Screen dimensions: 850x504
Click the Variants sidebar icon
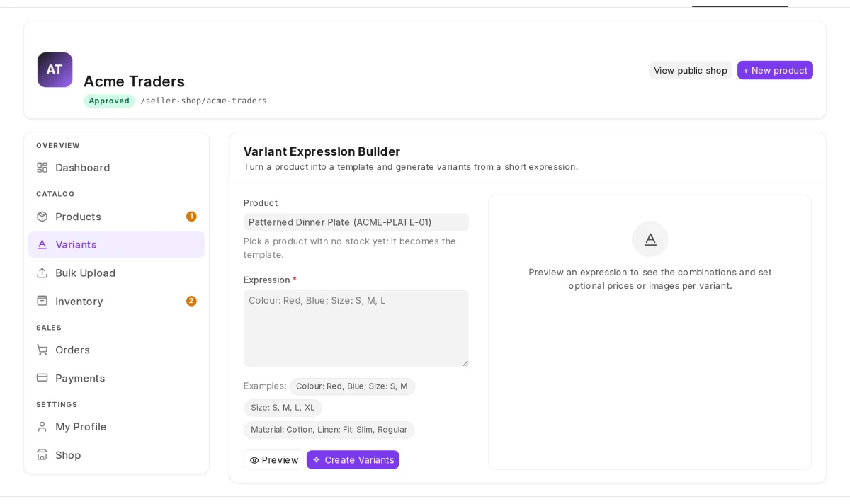[x=42, y=244]
